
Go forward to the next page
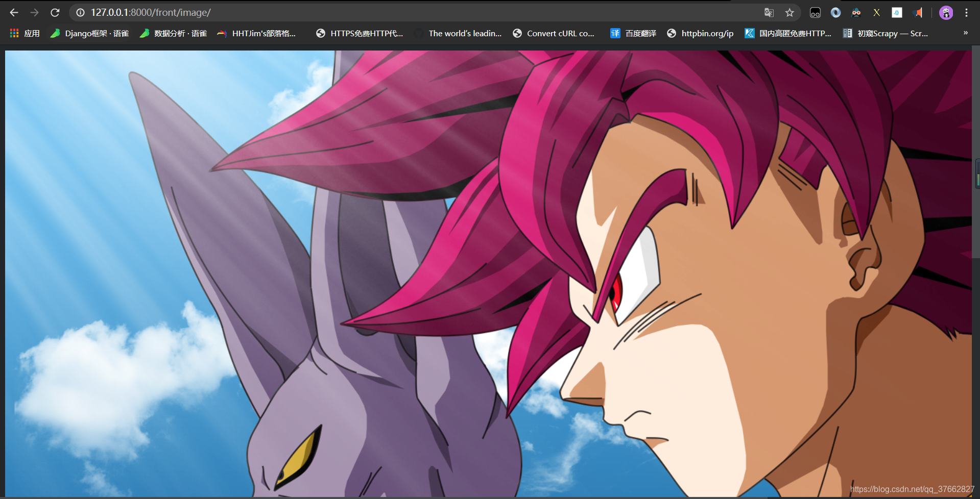coord(34,12)
